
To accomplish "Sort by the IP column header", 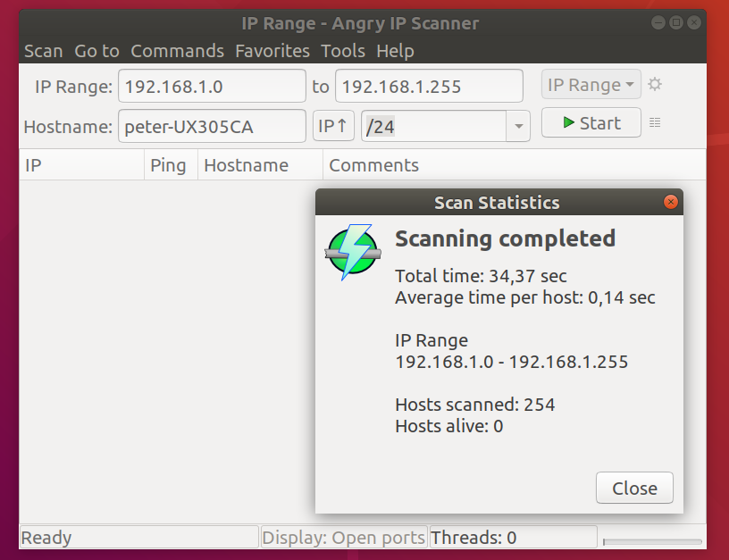I will (82, 165).
